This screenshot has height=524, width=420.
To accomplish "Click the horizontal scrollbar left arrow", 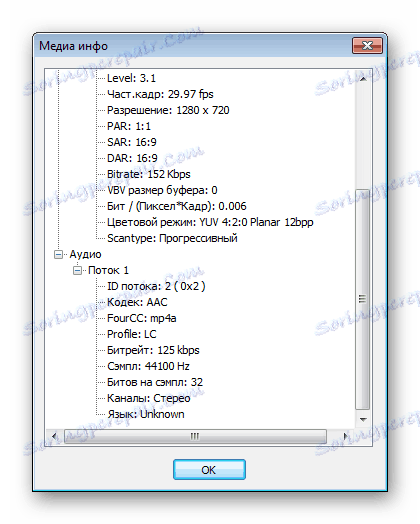I will tap(54, 436).
